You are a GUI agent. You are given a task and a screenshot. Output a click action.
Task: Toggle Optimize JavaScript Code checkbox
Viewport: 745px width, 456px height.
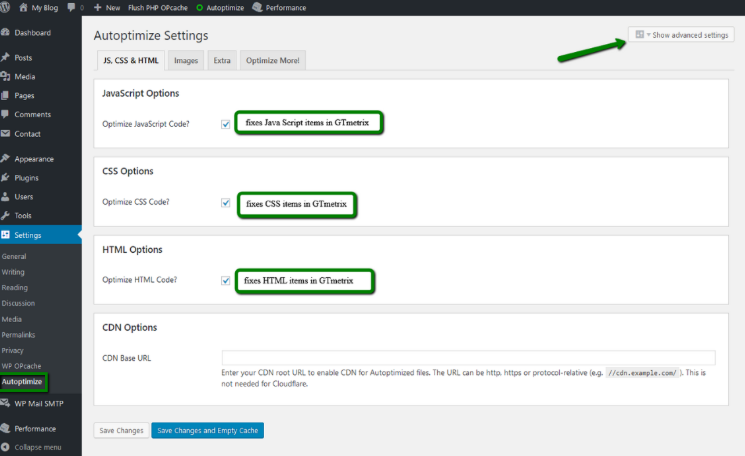pyautogui.click(x=225, y=124)
